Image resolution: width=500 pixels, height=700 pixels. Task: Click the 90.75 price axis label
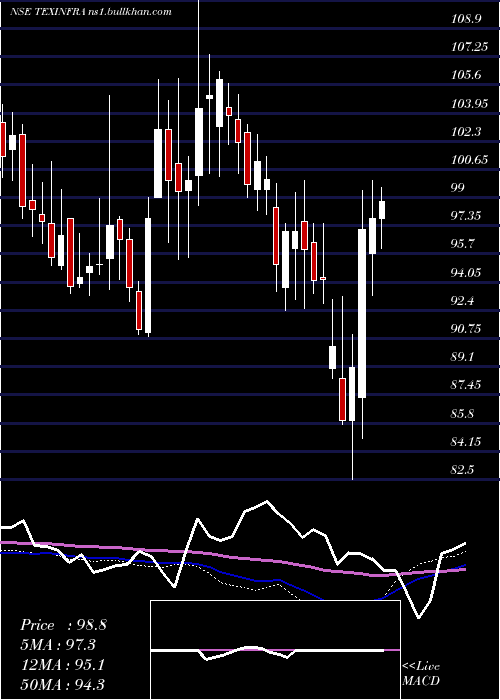pos(466,329)
